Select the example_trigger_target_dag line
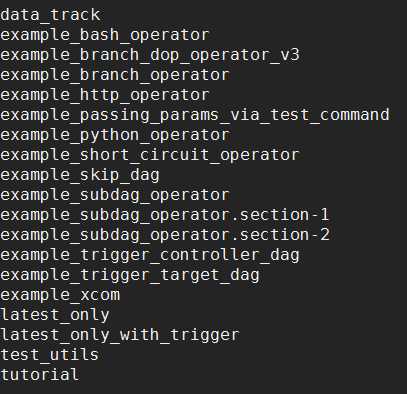The image size is (407, 394). [x=130, y=275]
